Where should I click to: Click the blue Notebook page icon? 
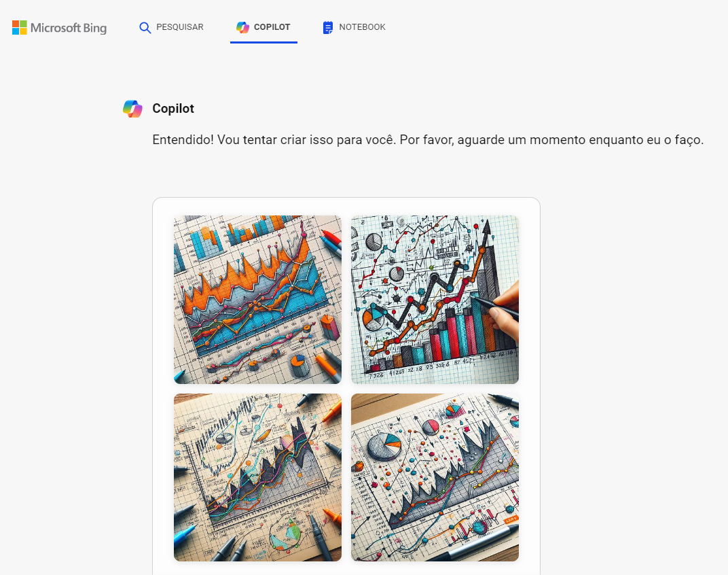(x=328, y=28)
